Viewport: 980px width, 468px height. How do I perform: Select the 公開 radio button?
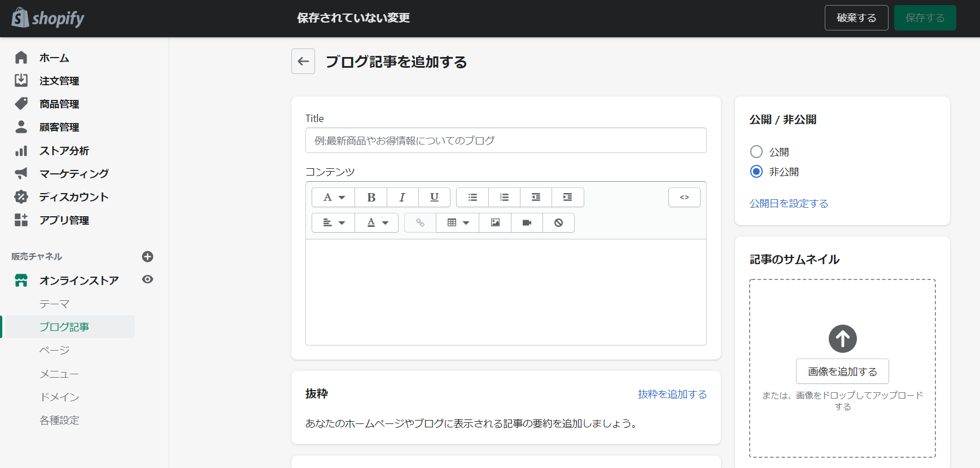(x=756, y=152)
